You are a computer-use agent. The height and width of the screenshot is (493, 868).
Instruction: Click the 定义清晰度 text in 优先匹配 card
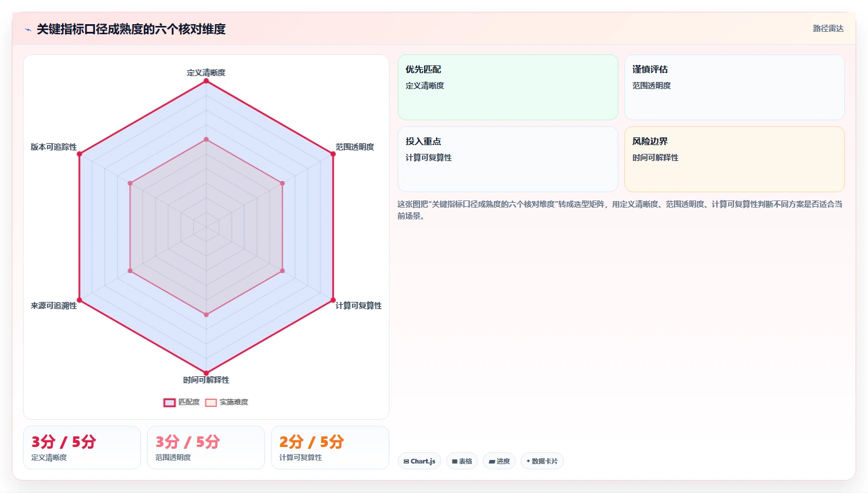(425, 86)
